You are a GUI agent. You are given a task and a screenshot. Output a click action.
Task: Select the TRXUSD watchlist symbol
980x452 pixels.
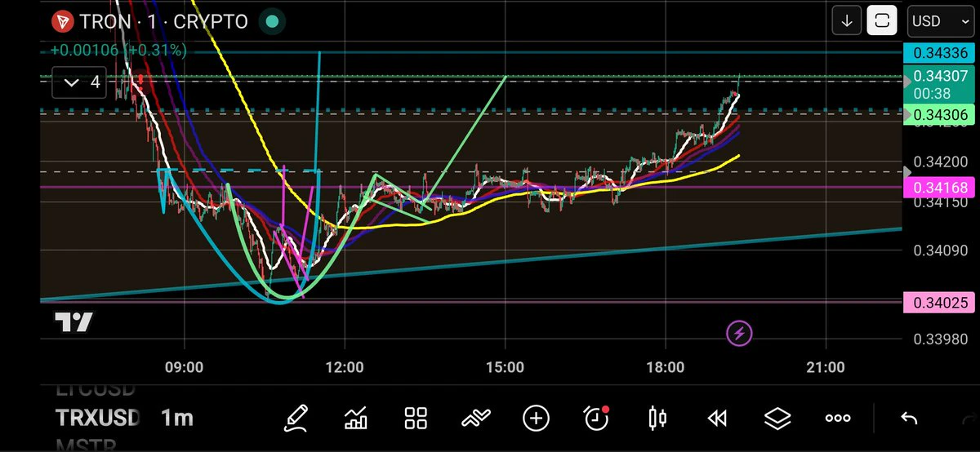pyautogui.click(x=98, y=419)
